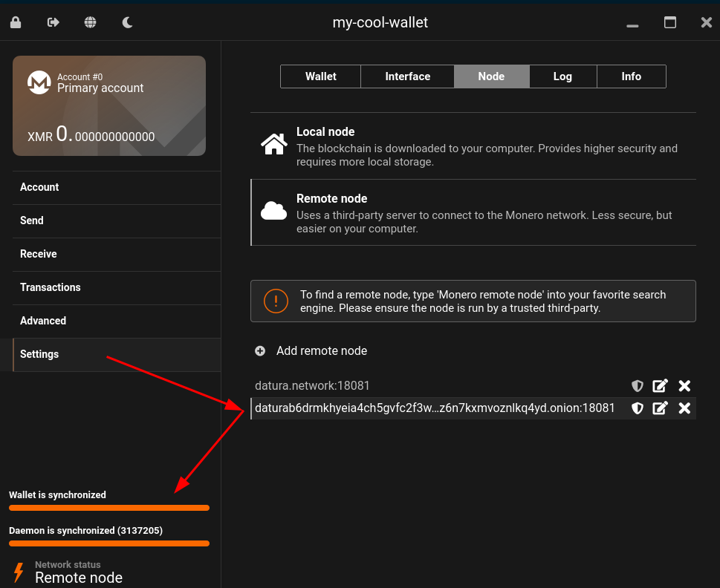Click the Primary account card
This screenshot has width=720, height=588.
coord(109,106)
